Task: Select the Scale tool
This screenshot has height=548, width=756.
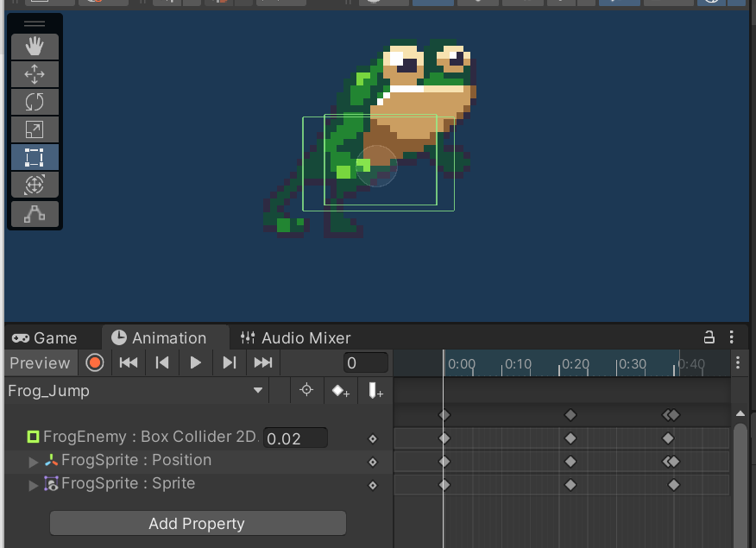Action: click(x=35, y=129)
